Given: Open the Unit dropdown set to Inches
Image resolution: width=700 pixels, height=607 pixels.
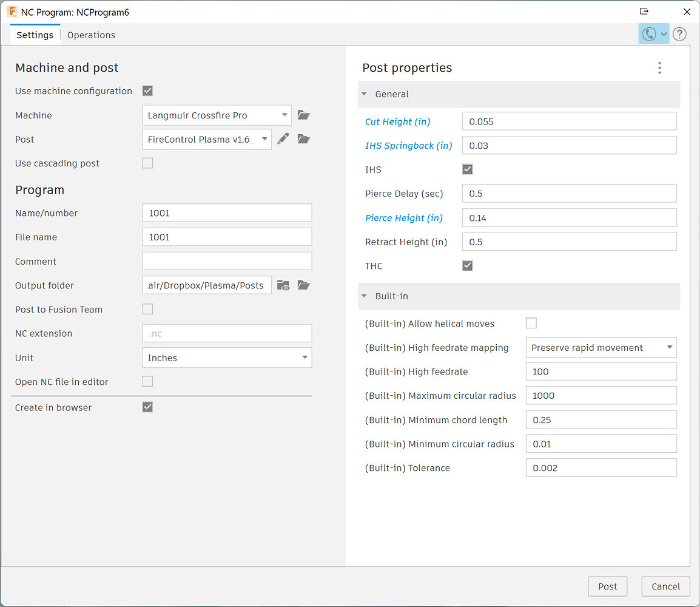Looking at the screenshot, I should 227,358.
